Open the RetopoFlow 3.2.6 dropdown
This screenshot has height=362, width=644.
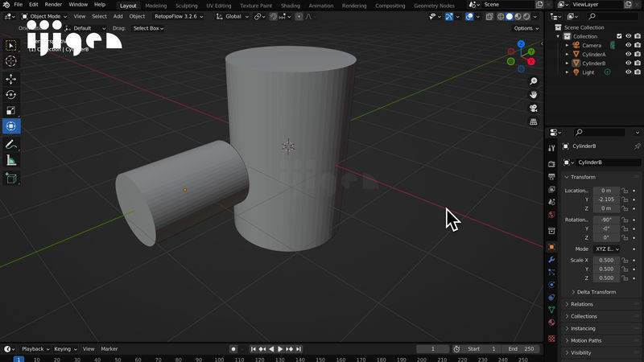179,16
